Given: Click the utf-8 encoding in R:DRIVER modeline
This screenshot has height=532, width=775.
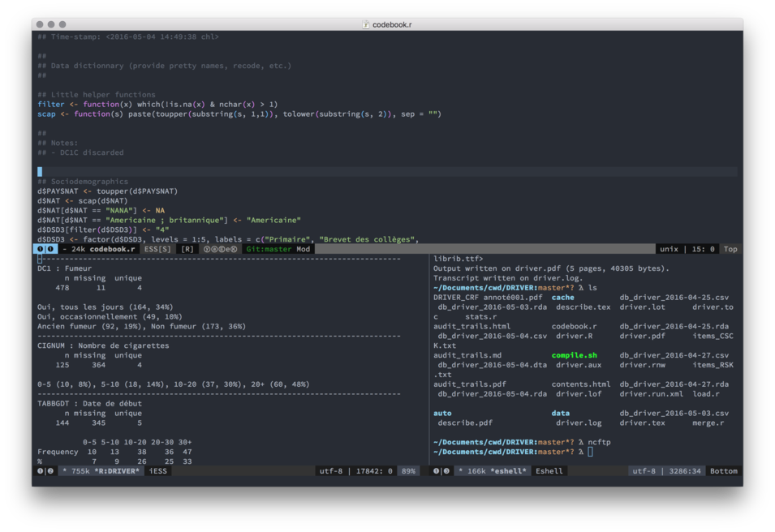Looking at the screenshot, I should (x=331, y=471).
